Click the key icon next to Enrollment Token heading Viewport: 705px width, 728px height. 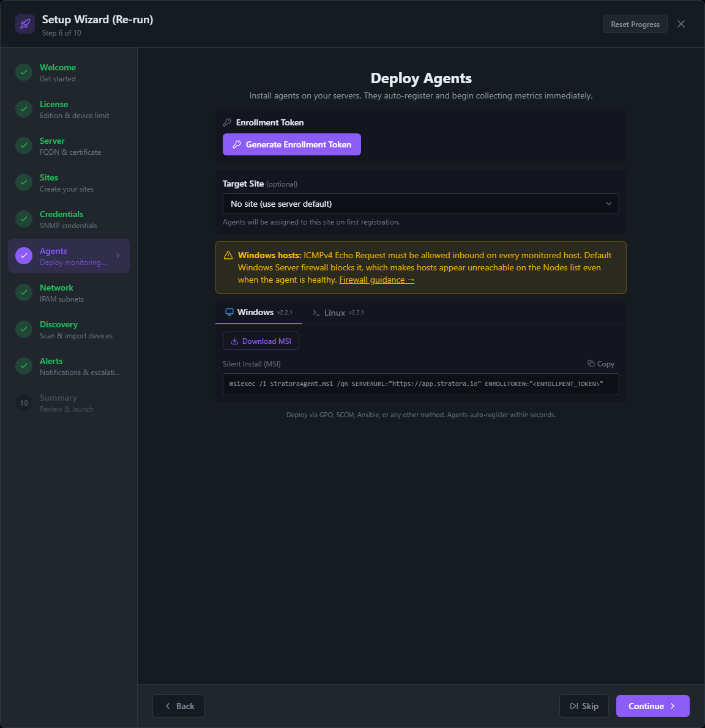[x=227, y=122]
